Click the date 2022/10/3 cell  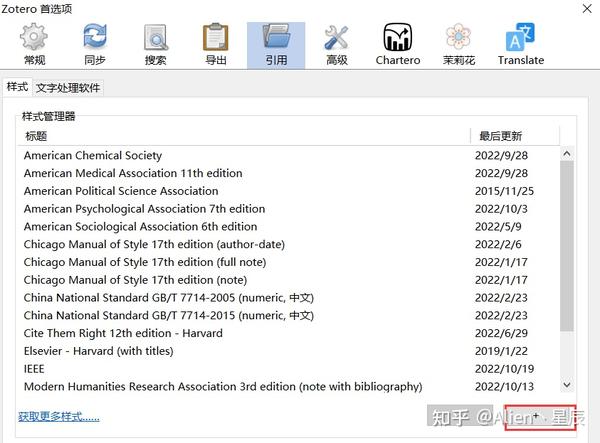tap(501, 209)
